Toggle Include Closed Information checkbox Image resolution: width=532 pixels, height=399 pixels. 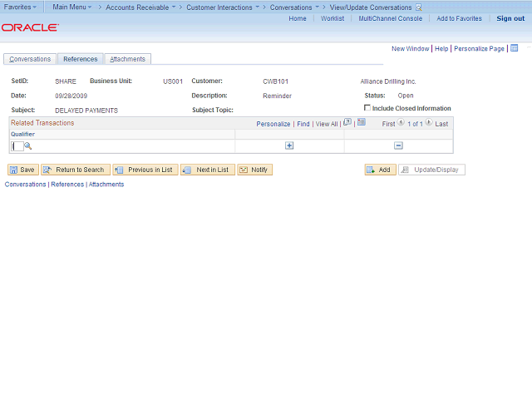[367, 108]
